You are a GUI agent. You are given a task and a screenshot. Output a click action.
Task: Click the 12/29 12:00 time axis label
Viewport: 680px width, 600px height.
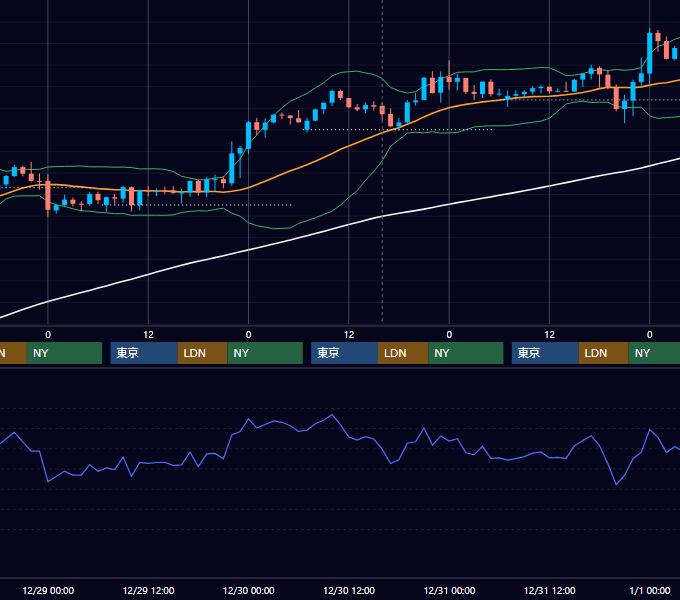(x=148, y=590)
